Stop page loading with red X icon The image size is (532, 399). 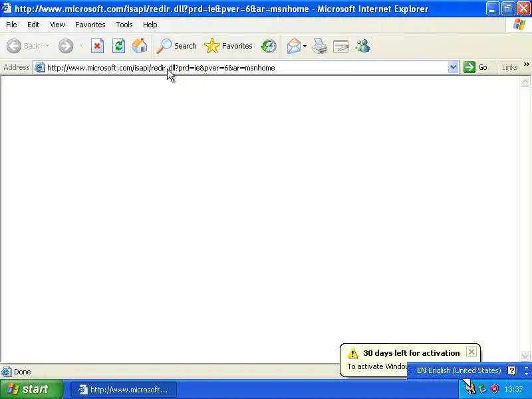pyautogui.click(x=97, y=46)
